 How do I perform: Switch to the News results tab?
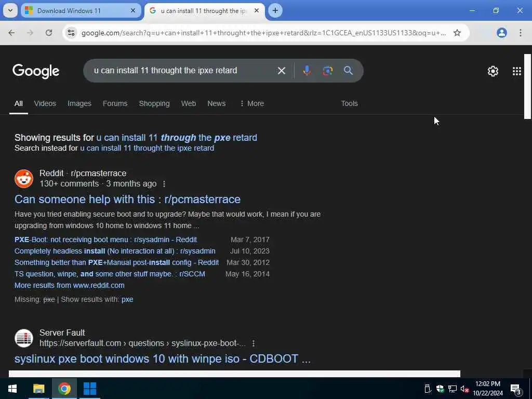217,103
